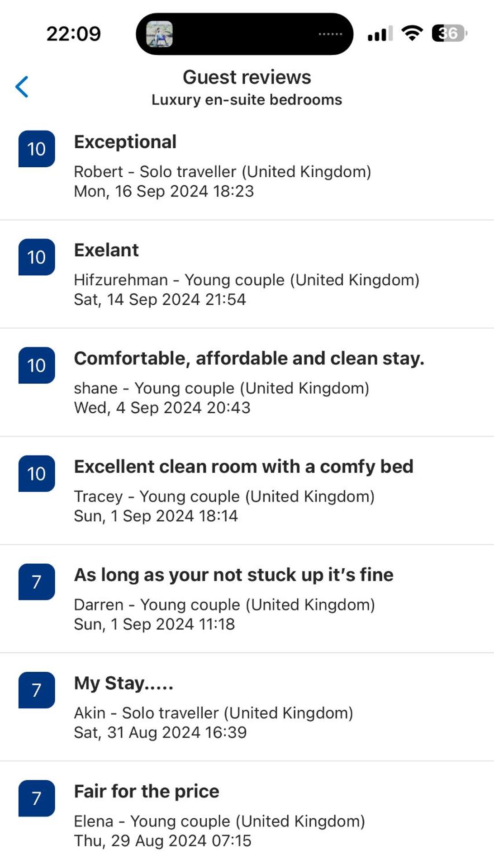Tap the "Guest reviews" page title
The width and height of the screenshot is (494, 868).
pos(247,77)
